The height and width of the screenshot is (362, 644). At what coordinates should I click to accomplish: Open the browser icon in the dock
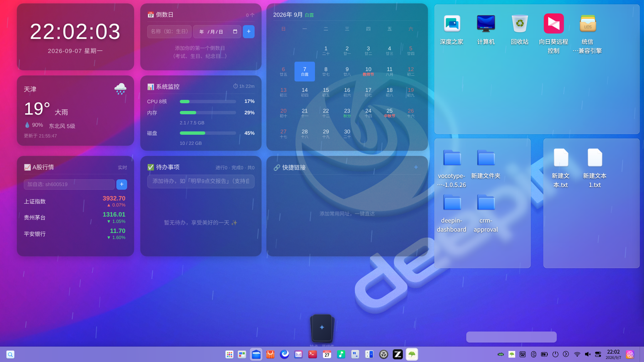click(284, 354)
